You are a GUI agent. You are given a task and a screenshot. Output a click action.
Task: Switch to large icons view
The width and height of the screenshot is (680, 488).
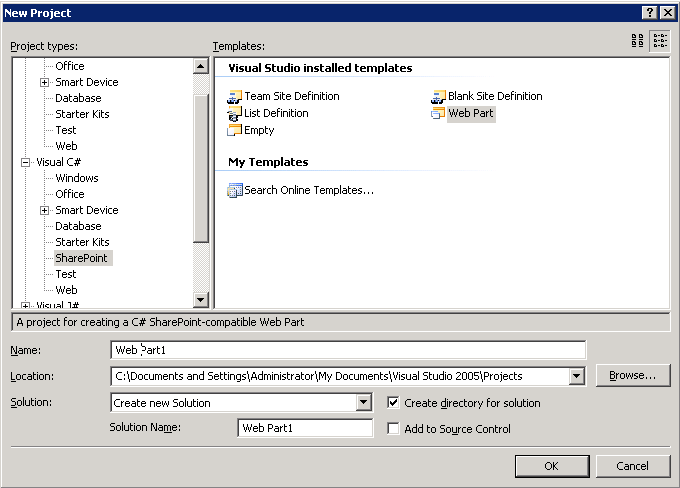point(638,41)
